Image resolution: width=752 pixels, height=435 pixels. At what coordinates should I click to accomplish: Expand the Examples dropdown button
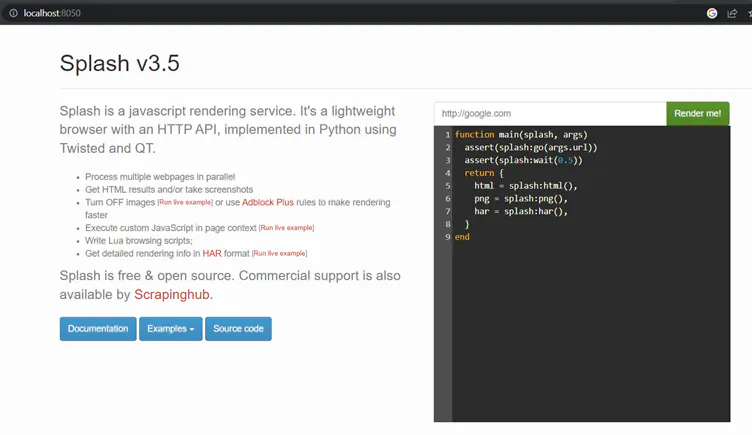171,329
